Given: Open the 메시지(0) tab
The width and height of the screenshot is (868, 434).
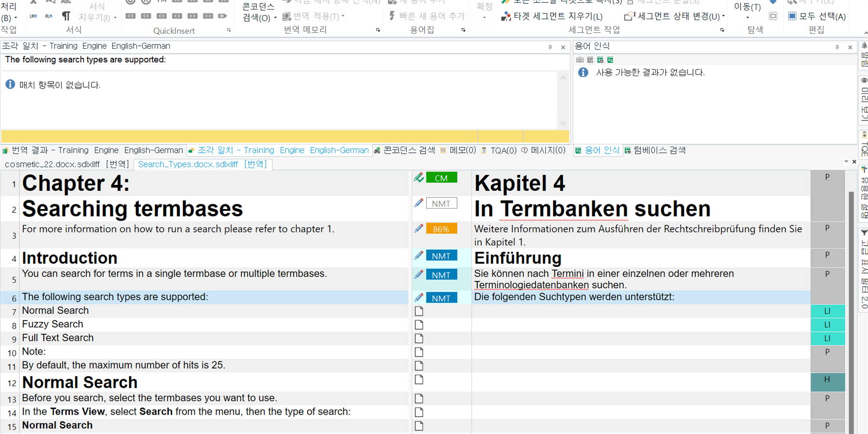Looking at the screenshot, I should (543, 150).
